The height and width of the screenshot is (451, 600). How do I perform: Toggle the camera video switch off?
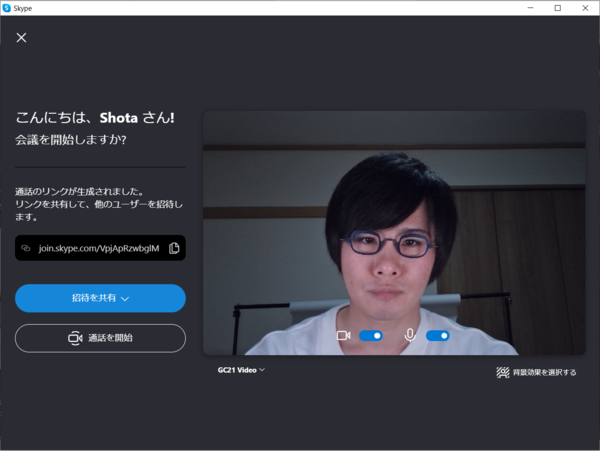371,335
